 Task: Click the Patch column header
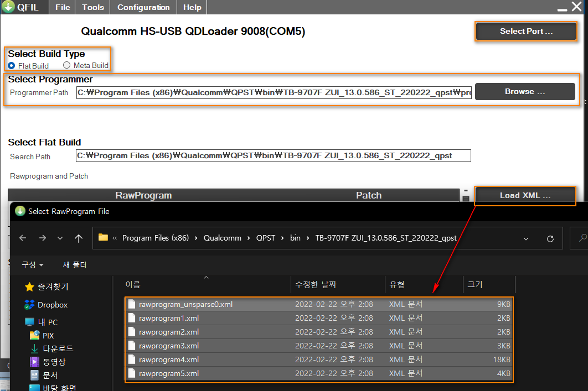tap(369, 195)
